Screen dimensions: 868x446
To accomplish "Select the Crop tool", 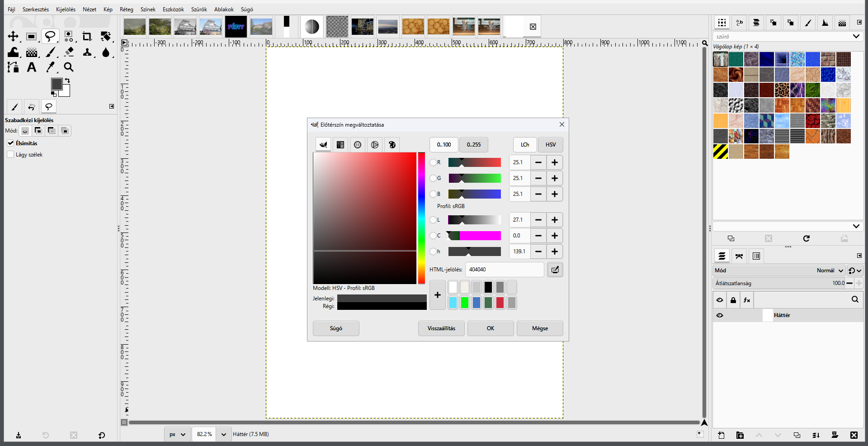I will point(87,37).
